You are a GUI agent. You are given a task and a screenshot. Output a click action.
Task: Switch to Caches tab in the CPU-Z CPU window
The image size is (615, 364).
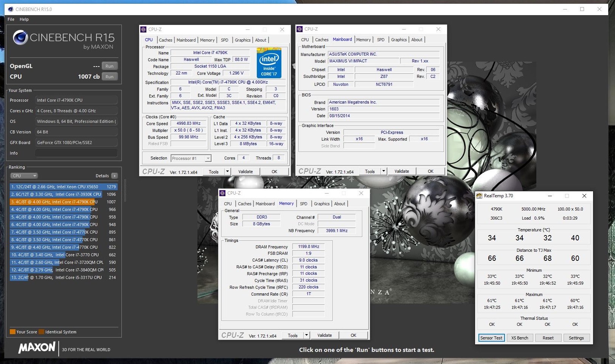166,40
